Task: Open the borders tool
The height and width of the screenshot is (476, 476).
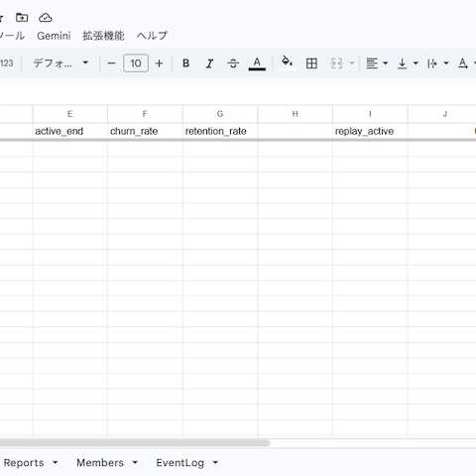Action: pyautogui.click(x=311, y=63)
